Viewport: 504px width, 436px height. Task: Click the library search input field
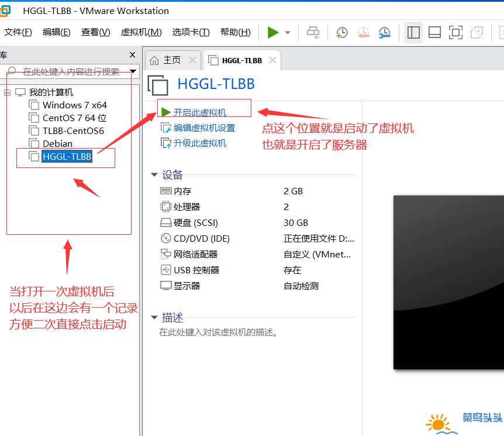68,71
